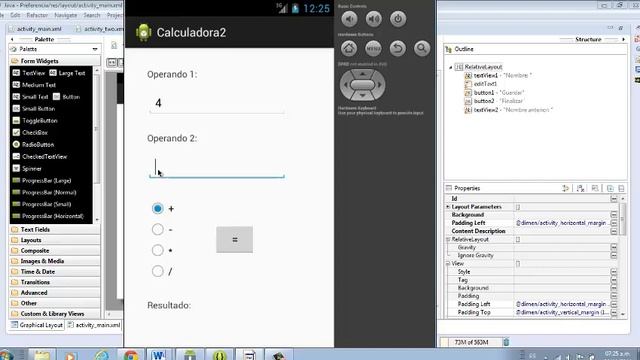Select the multiply operation radio button
Viewport: 640px width, 360px height.
158,250
